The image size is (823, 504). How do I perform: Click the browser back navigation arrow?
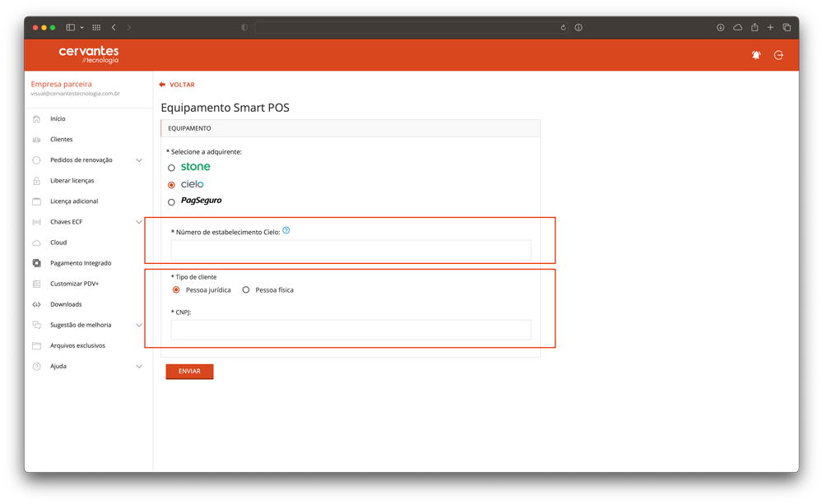[x=114, y=27]
